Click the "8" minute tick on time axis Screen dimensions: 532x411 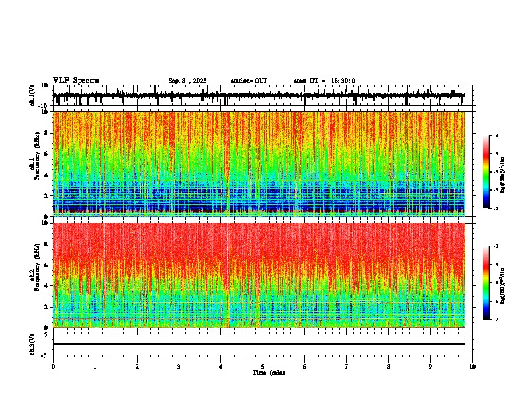388,367
